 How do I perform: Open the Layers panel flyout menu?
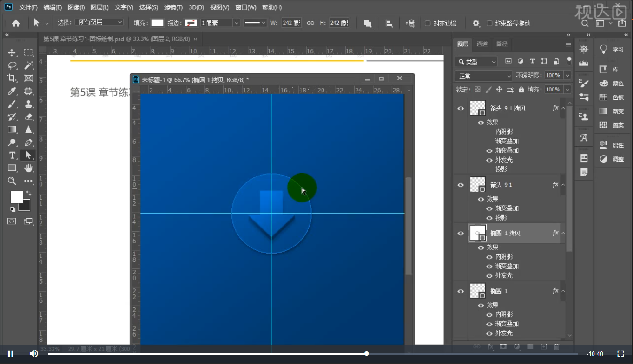568,45
